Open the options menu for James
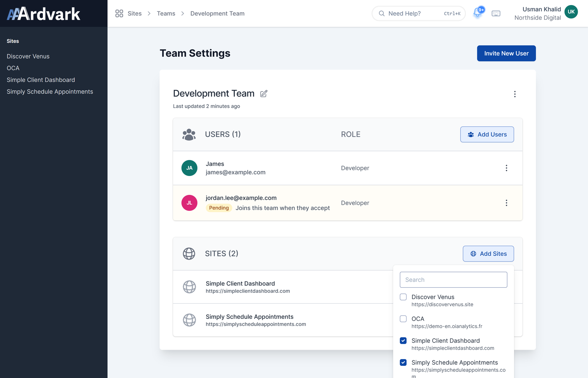This screenshot has width=588, height=378. [x=507, y=168]
